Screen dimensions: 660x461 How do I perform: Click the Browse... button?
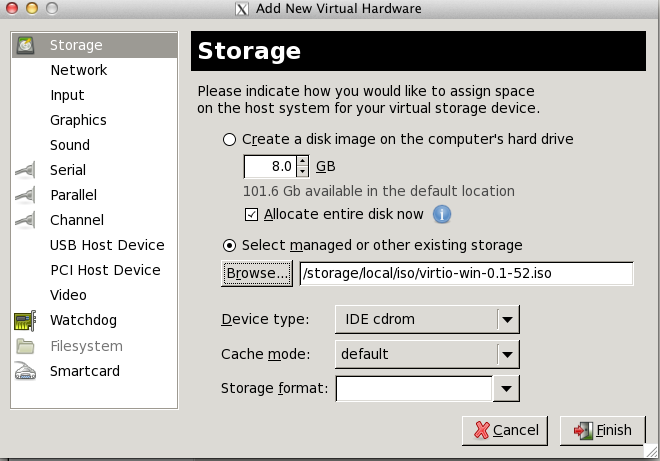tap(257, 274)
